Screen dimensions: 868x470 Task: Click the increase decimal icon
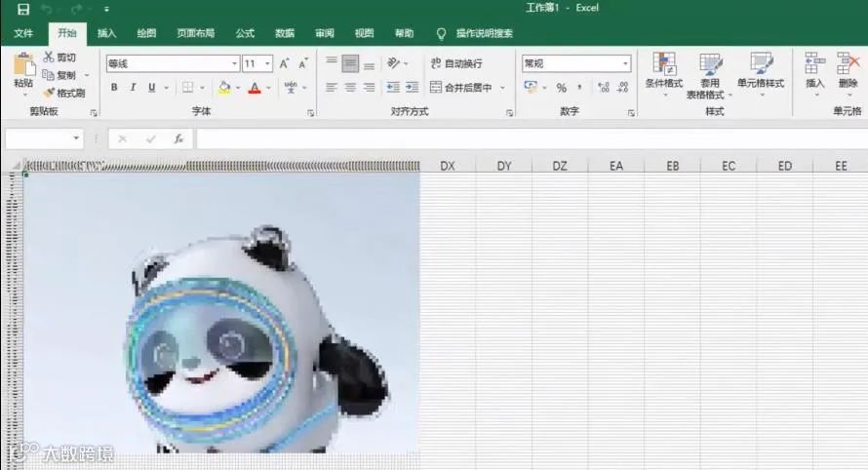(604, 88)
